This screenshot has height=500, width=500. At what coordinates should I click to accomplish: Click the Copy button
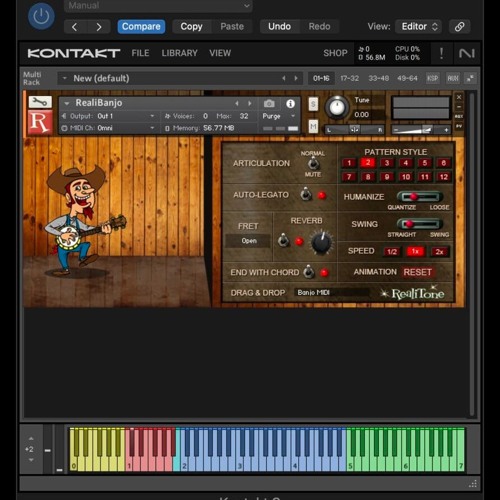[x=191, y=26]
